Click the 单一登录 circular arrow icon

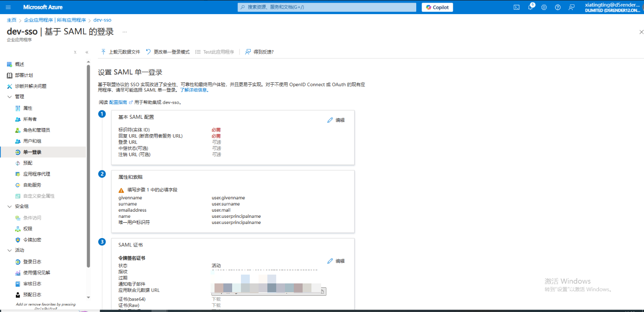click(18, 152)
